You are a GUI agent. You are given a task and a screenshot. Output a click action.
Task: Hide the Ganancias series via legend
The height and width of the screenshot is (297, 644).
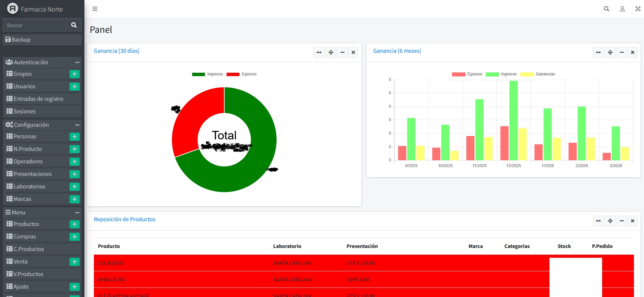(538, 74)
